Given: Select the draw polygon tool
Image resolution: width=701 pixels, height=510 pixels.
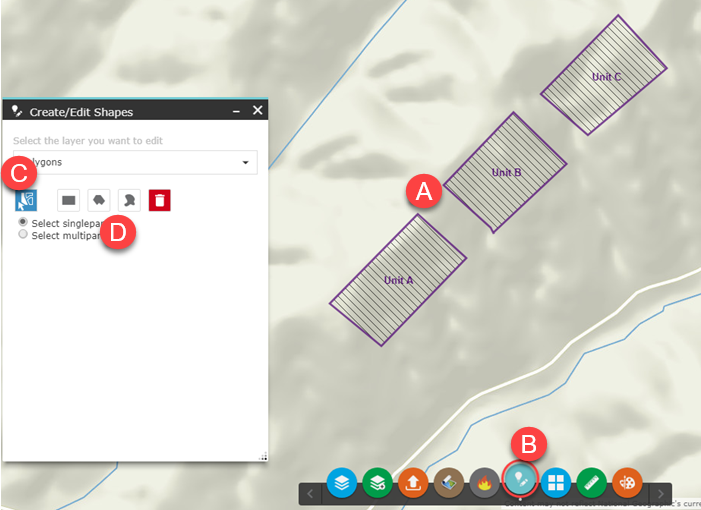Looking at the screenshot, I should click(x=99, y=200).
